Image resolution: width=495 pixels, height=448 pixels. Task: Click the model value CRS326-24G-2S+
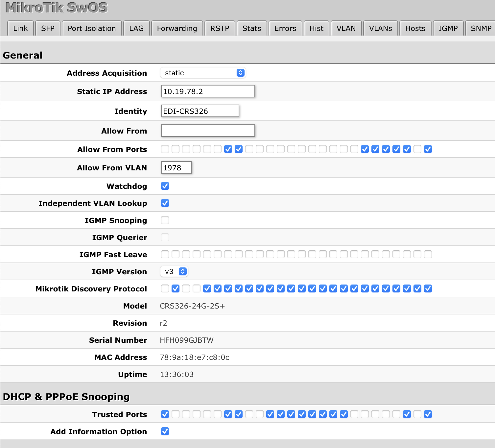point(192,306)
